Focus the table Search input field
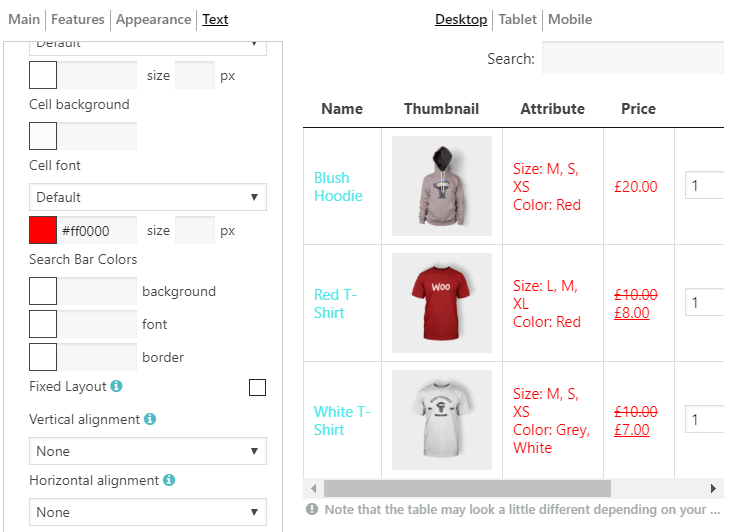The image size is (737, 532). tap(633, 58)
